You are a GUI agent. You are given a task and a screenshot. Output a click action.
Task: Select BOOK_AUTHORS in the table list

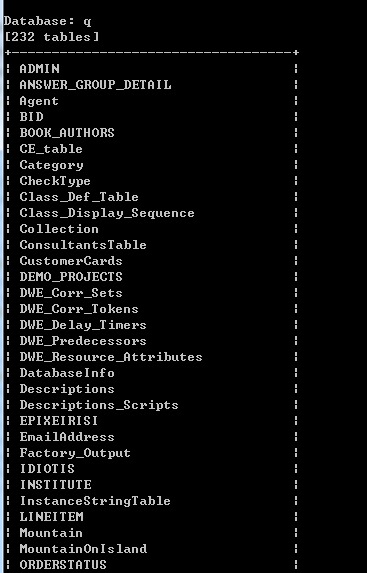point(67,133)
